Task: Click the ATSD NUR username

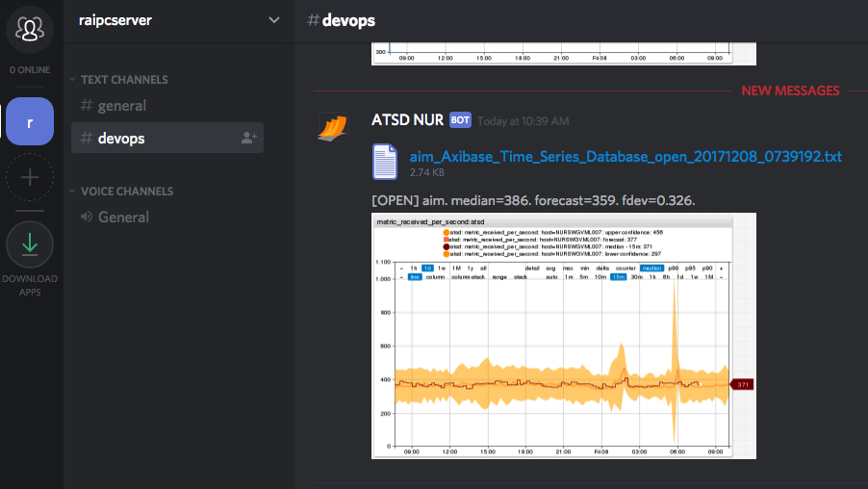Action: click(x=407, y=120)
